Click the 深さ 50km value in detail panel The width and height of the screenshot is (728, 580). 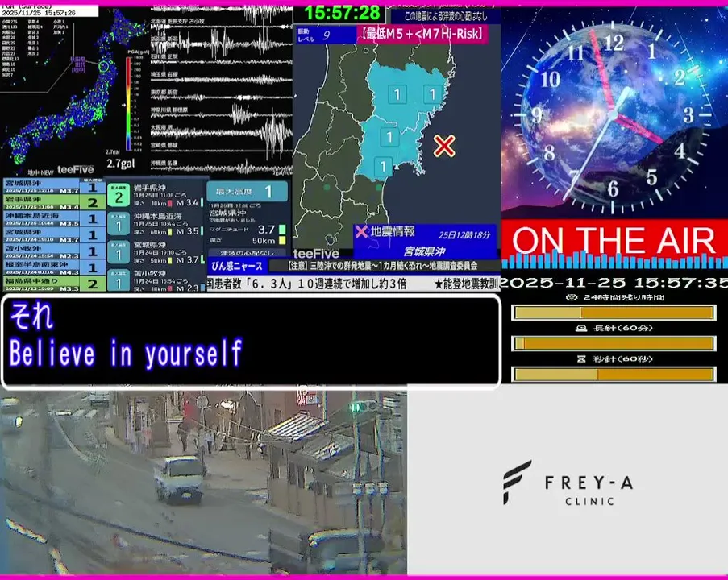pos(264,240)
